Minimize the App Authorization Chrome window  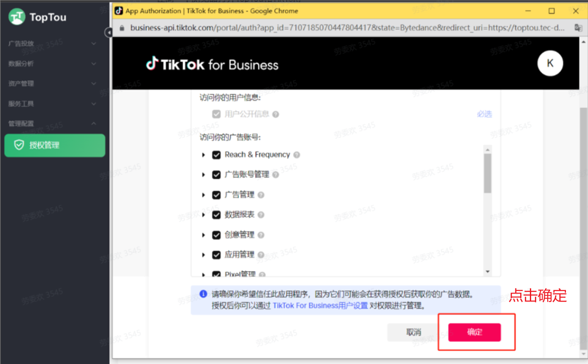[x=528, y=11]
